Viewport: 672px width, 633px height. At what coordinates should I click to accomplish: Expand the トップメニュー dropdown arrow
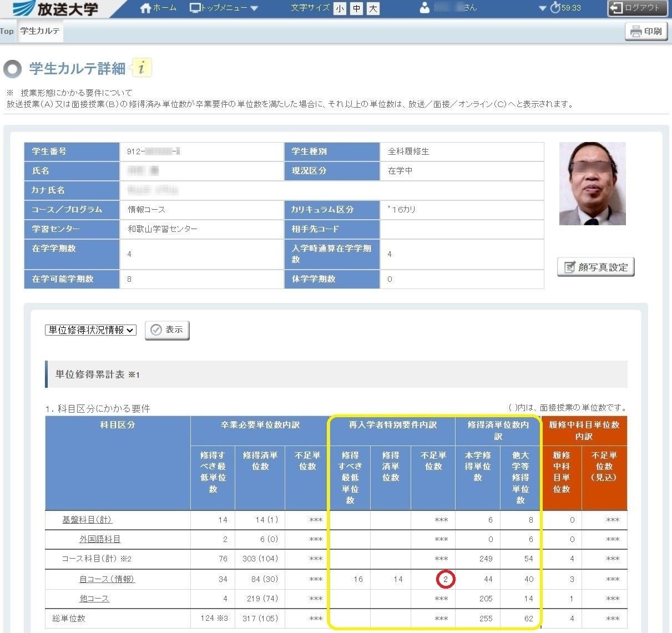coord(254,8)
